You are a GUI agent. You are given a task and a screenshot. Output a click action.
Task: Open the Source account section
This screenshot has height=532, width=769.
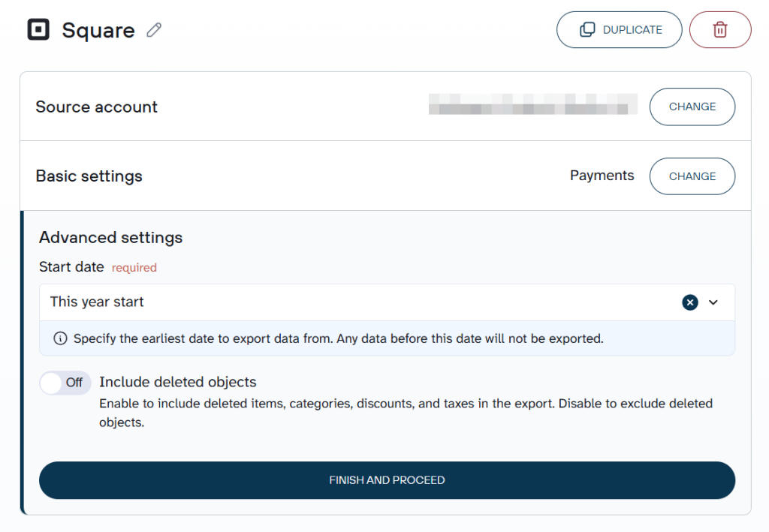click(97, 107)
